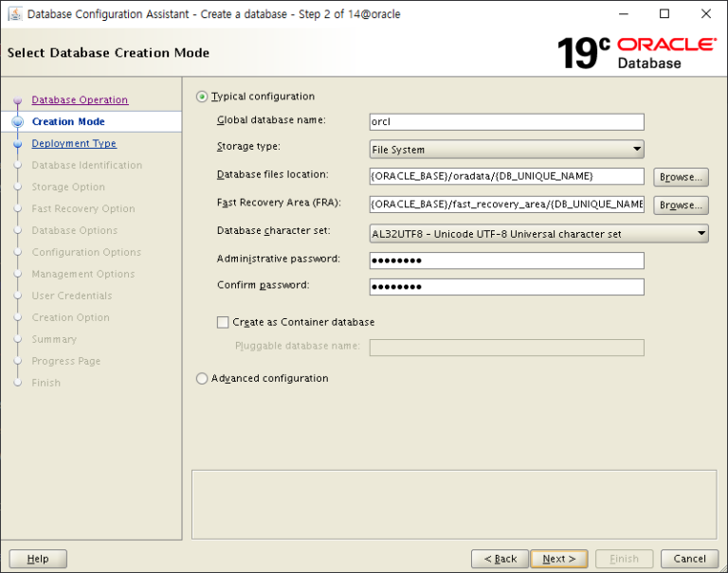Click the Oracle 19c Database logo
Screen dimensions: 728x573
click(x=636, y=52)
